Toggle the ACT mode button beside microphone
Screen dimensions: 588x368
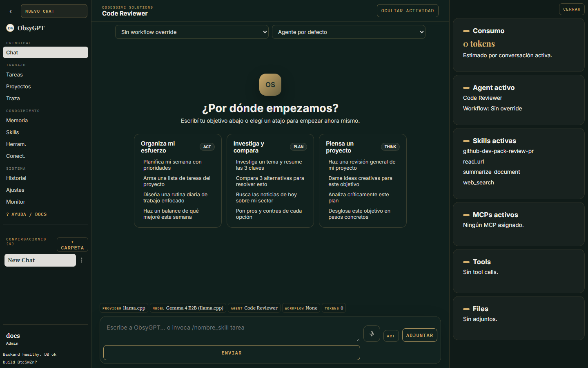(x=391, y=336)
